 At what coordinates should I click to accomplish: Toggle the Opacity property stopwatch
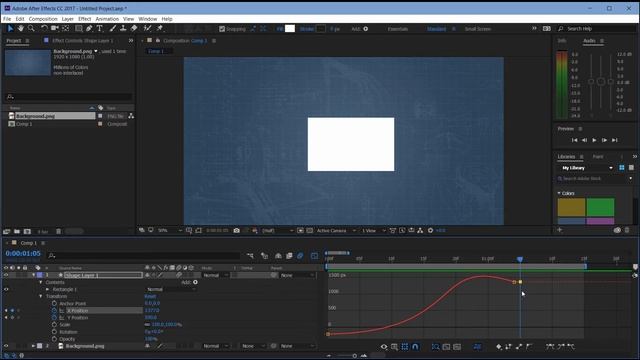coord(54,339)
